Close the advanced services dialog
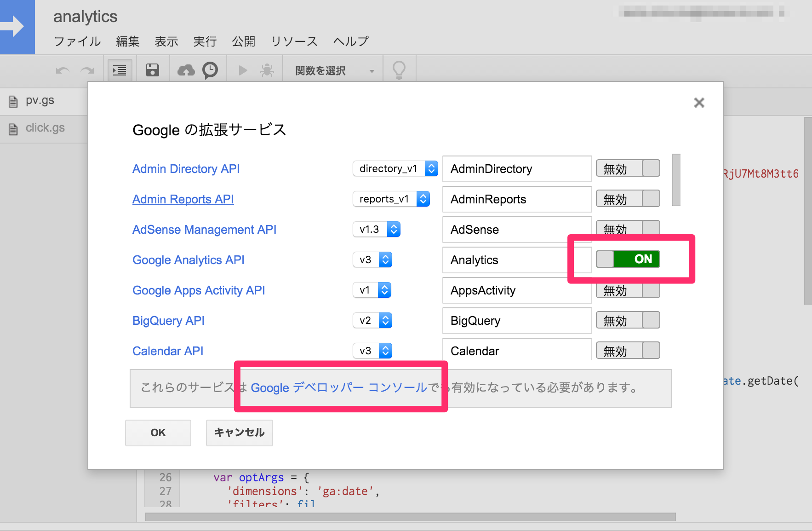The image size is (812, 531). (699, 103)
